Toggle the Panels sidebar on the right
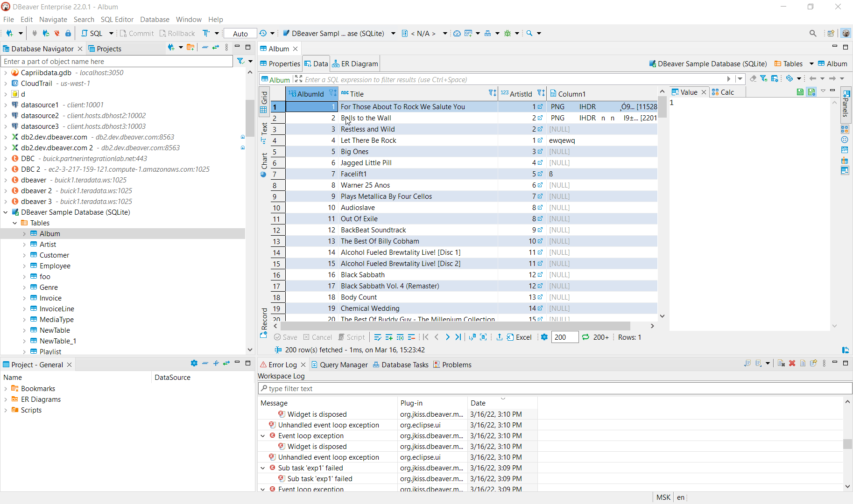 [846, 105]
